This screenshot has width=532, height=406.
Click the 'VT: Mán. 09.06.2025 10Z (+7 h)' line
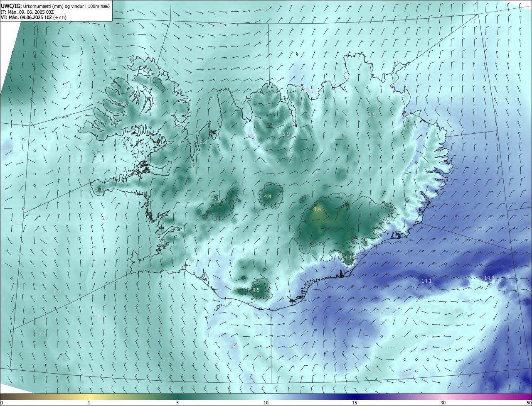(x=34, y=17)
